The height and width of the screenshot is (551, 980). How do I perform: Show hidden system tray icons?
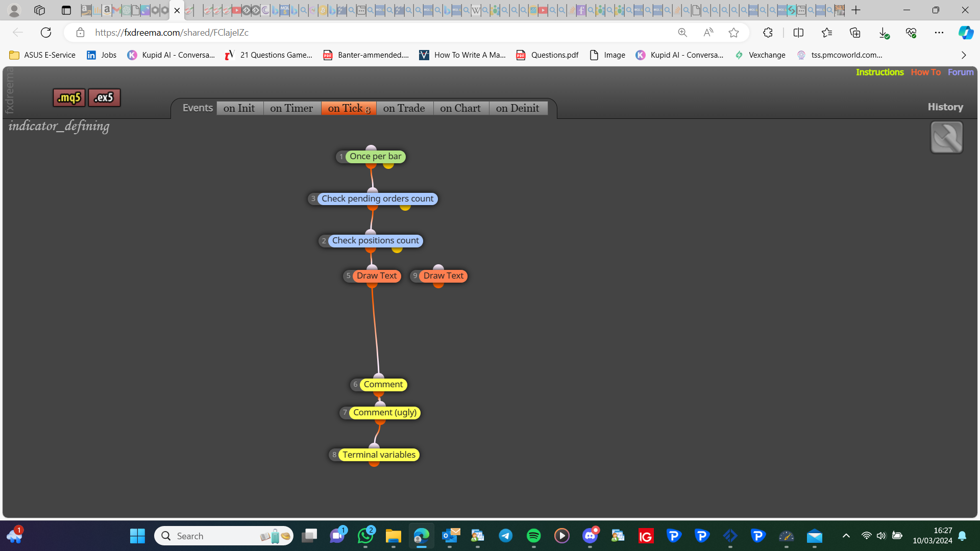(846, 536)
